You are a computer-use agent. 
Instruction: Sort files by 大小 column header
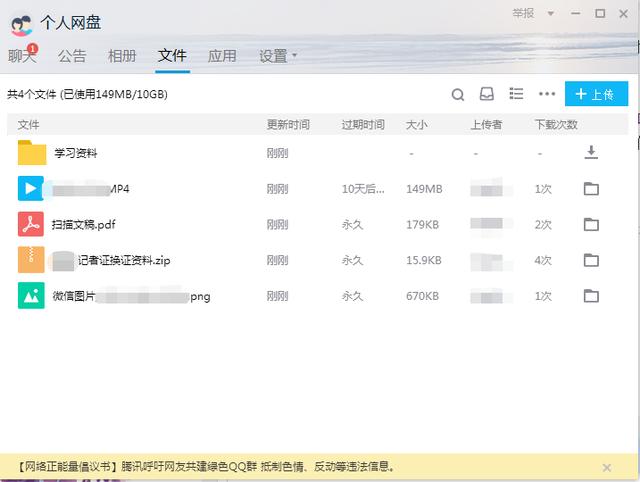(x=416, y=125)
